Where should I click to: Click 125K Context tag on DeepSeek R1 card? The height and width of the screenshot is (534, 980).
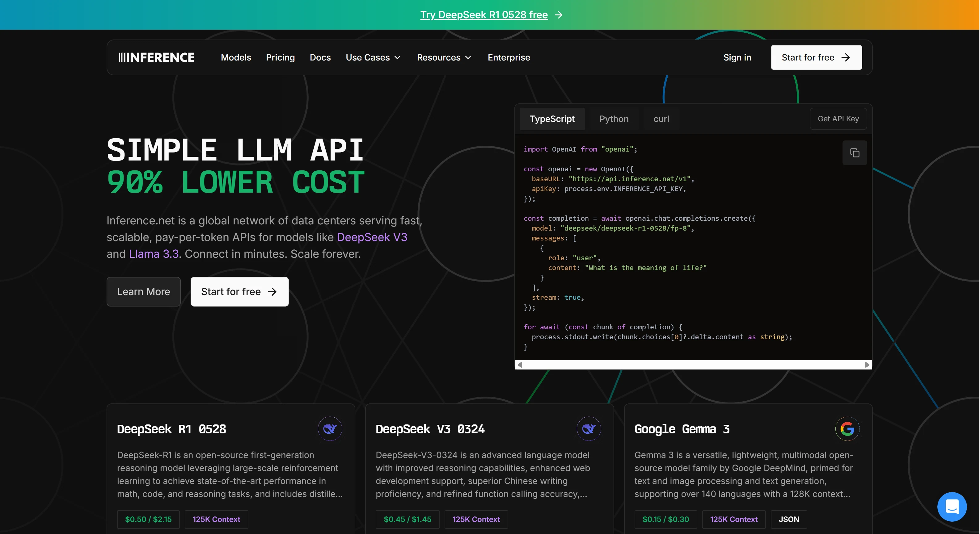pyautogui.click(x=217, y=519)
